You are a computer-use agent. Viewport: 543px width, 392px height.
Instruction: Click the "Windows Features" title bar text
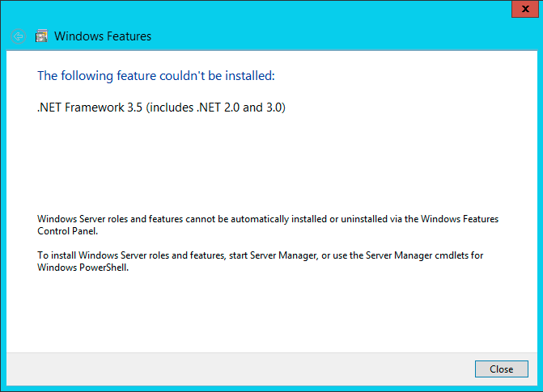(x=102, y=36)
